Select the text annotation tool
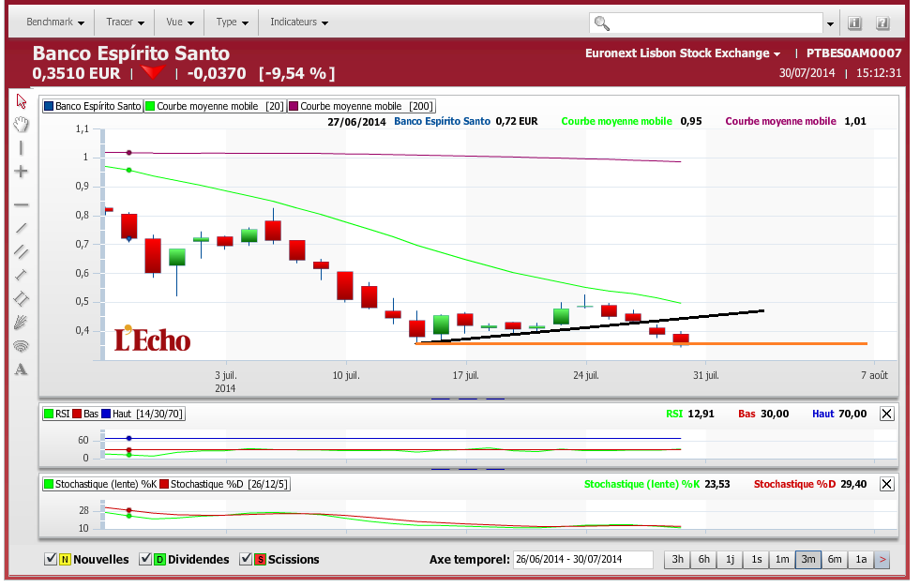 [x=21, y=369]
